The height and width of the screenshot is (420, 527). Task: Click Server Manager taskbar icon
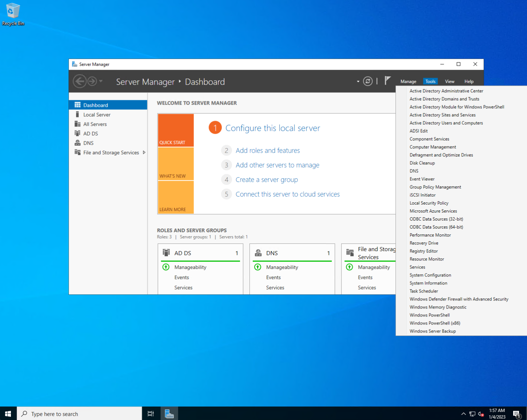click(169, 413)
